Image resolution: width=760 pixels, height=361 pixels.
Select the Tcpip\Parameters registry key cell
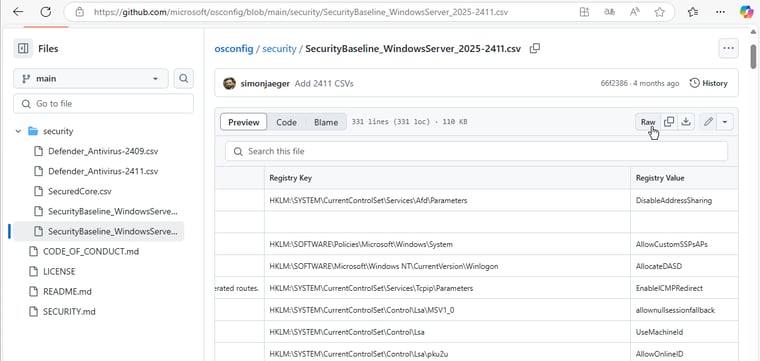point(447,288)
